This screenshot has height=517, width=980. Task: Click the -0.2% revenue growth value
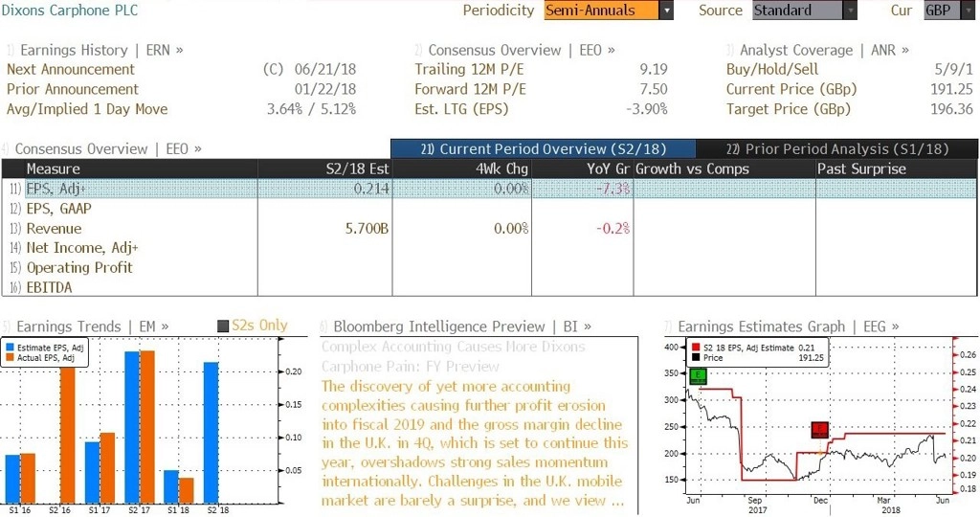coord(613,228)
